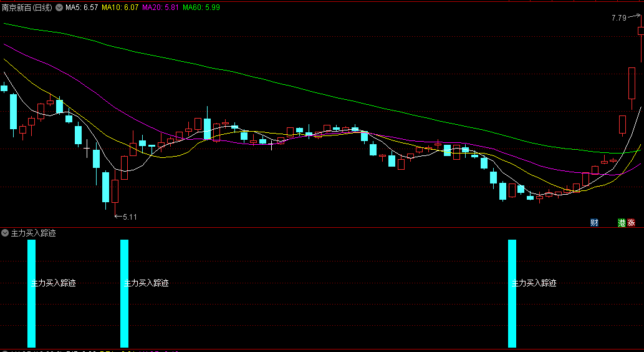Click the latest candlestick near 7.79
Viewport: 644px width, 352px height.
coord(641,31)
